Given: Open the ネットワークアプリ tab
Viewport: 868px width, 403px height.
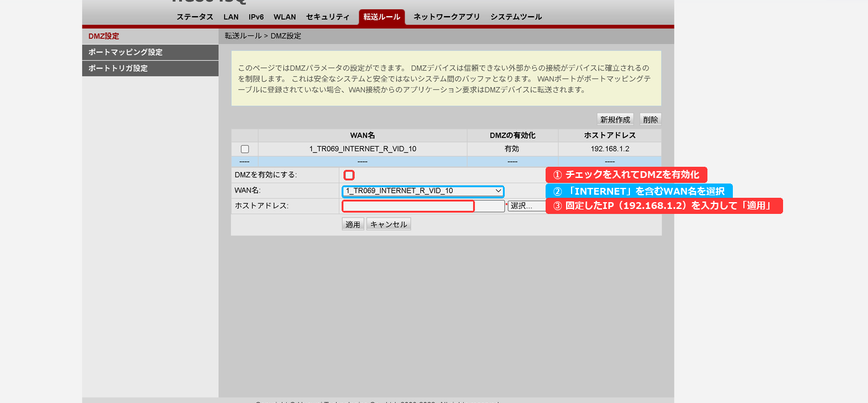Looking at the screenshot, I should (447, 17).
